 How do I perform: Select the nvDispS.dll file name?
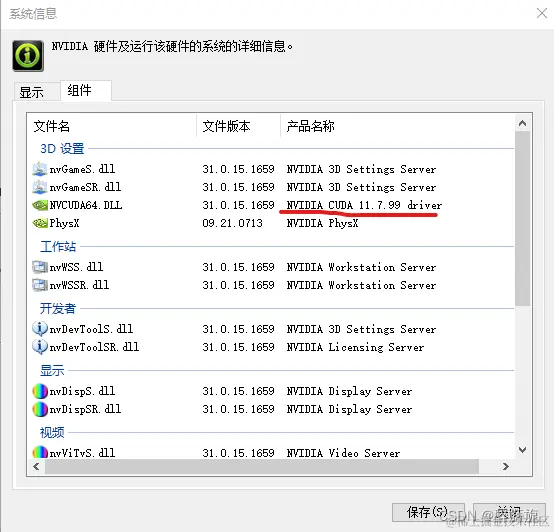[82, 391]
